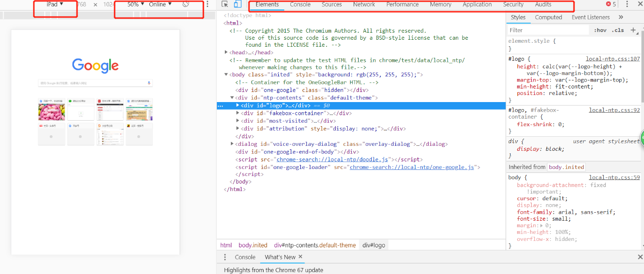The image size is (644, 274).
Task: Collapse the body element node
Action: pos(226,74)
